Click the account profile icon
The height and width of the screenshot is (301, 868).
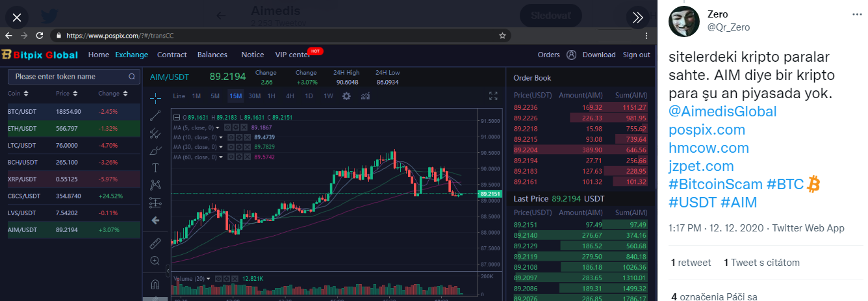[571, 55]
